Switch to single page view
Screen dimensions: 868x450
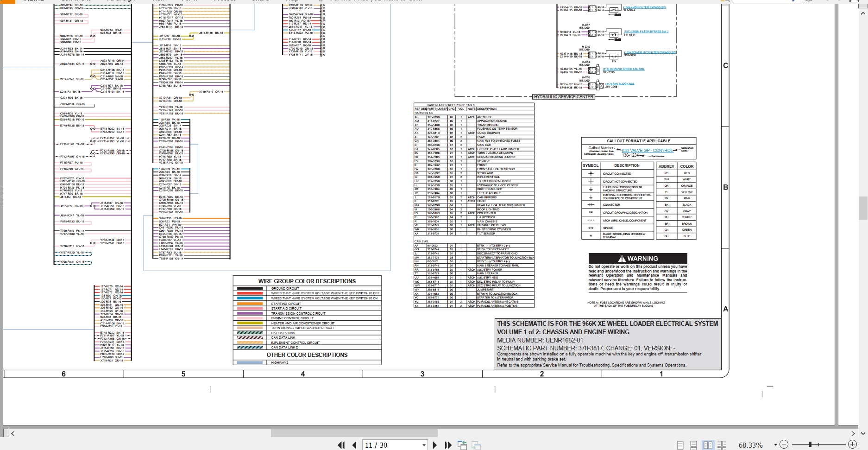click(680, 445)
